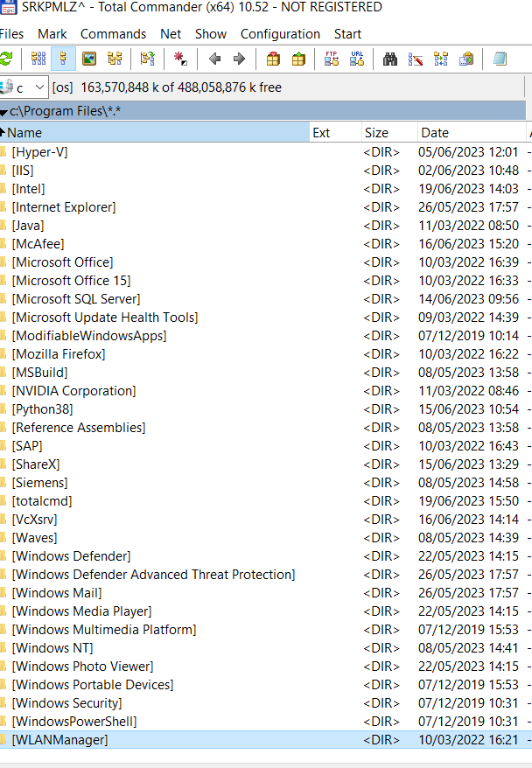Image resolution: width=532 pixels, height=768 pixels.
Task: Open the Configuration menu
Action: tap(280, 34)
